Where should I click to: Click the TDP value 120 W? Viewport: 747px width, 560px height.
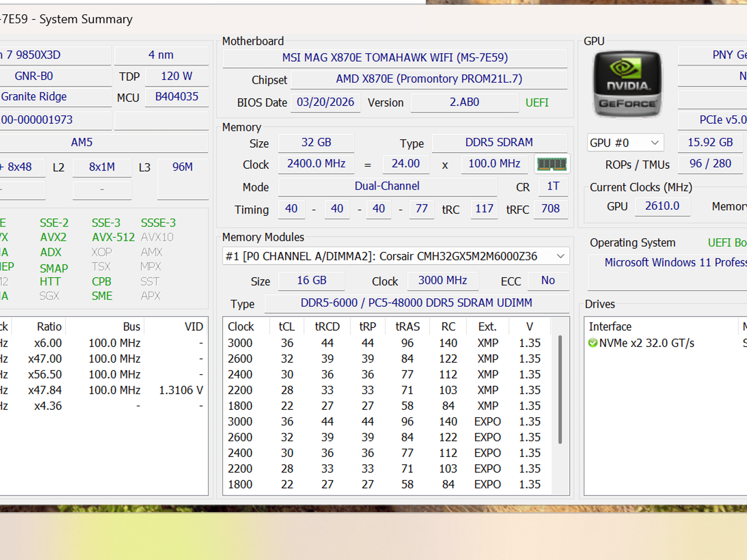point(177,76)
